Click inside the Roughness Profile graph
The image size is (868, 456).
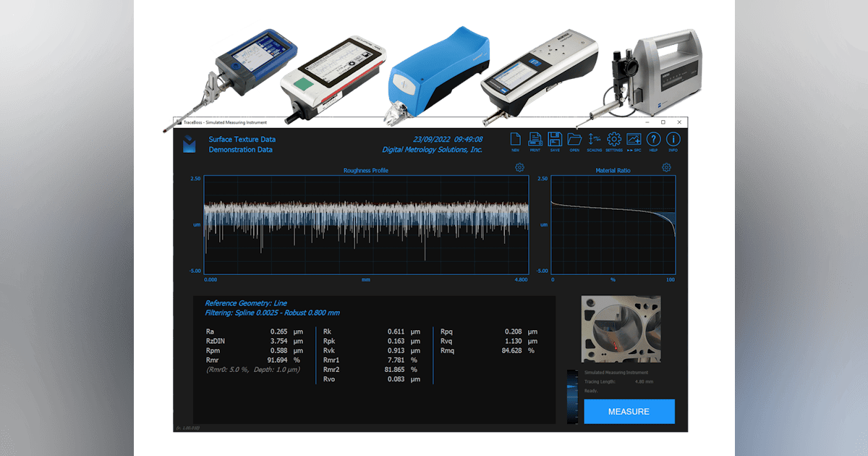pyautogui.click(x=362, y=221)
